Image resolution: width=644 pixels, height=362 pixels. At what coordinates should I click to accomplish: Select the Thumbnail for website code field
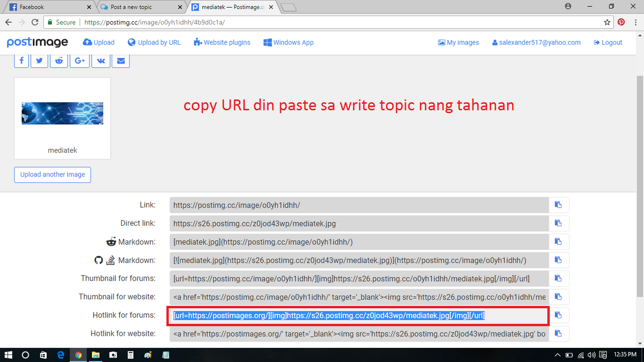(x=359, y=297)
